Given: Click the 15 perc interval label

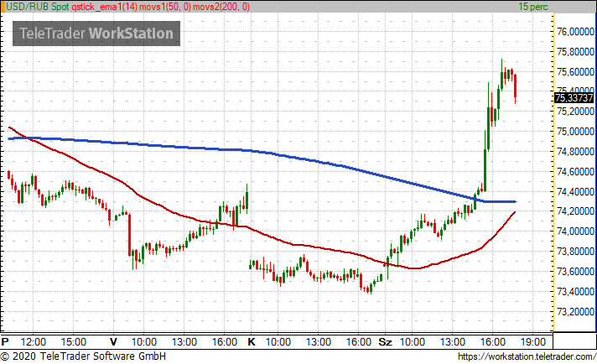Looking at the screenshot, I should (x=533, y=7).
